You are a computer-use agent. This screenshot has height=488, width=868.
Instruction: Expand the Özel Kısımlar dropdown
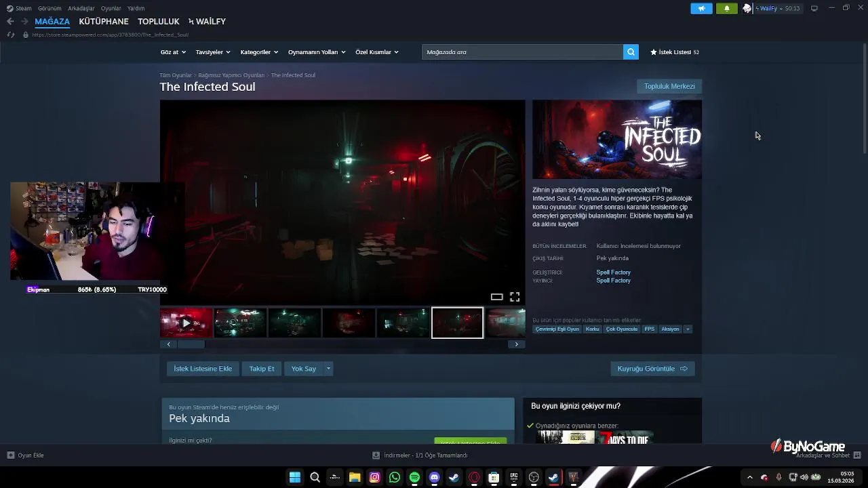377,52
